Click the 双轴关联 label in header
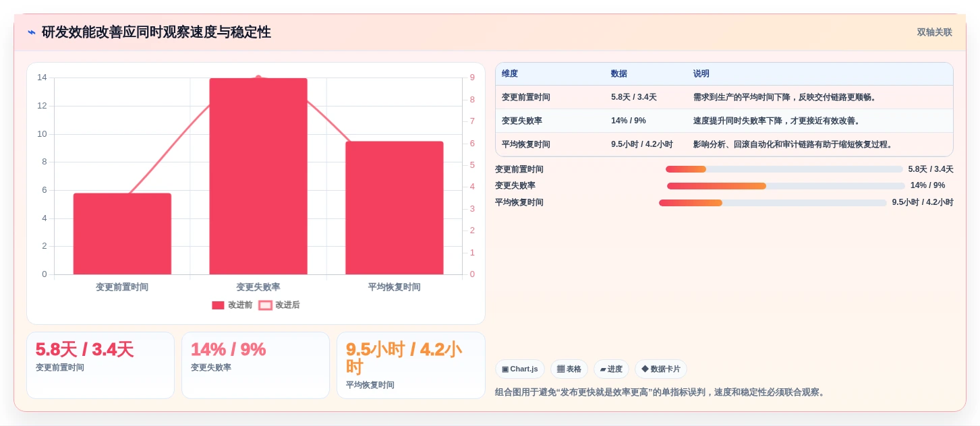Viewport: 980px width, 426px height. (x=934, y=32)
